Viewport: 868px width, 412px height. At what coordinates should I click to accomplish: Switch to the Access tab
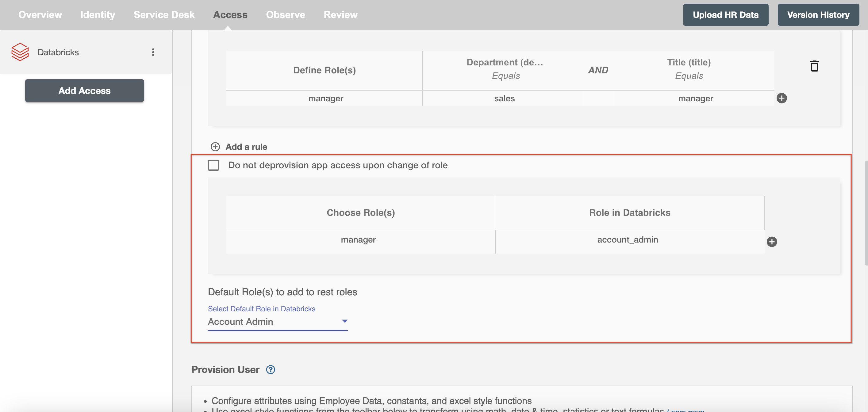coord(230,14)
